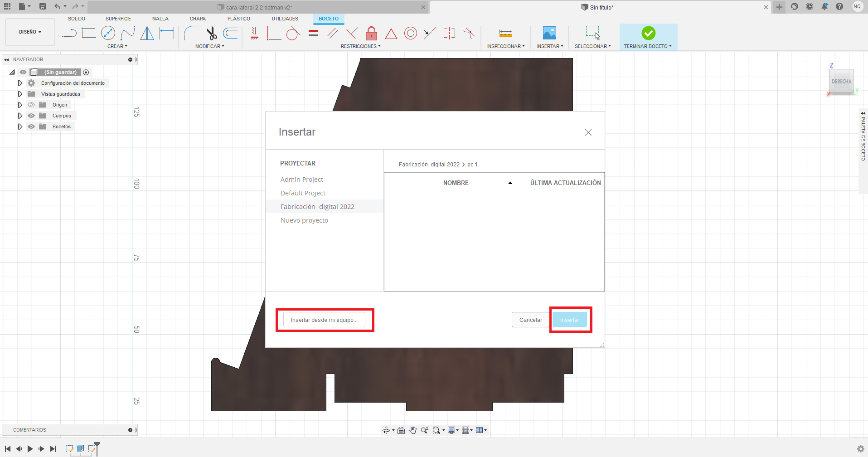The image size is (868, 457).
Task: Open the cara lateral 2.2 batman v2 tab
Action: 259,7
